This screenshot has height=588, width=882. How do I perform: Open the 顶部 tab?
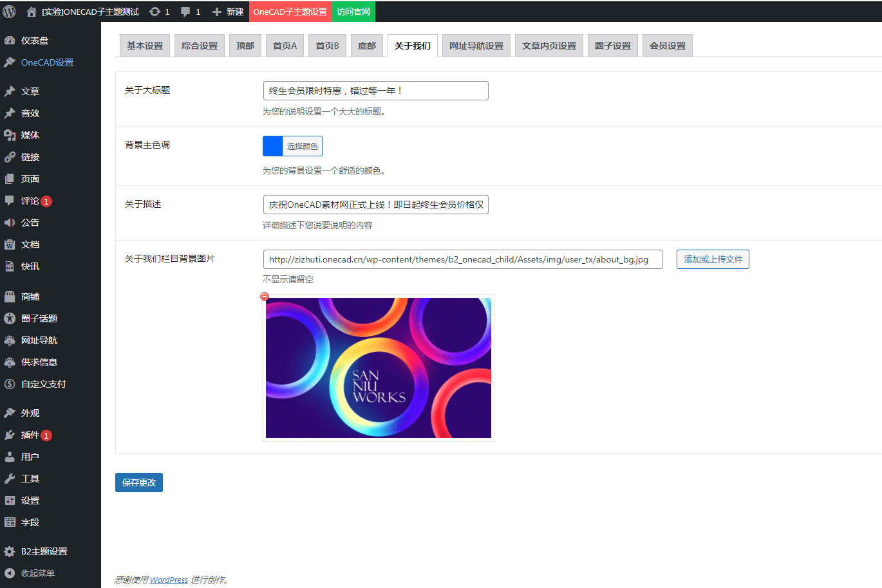pyautogui.click(x=245, y=46)
